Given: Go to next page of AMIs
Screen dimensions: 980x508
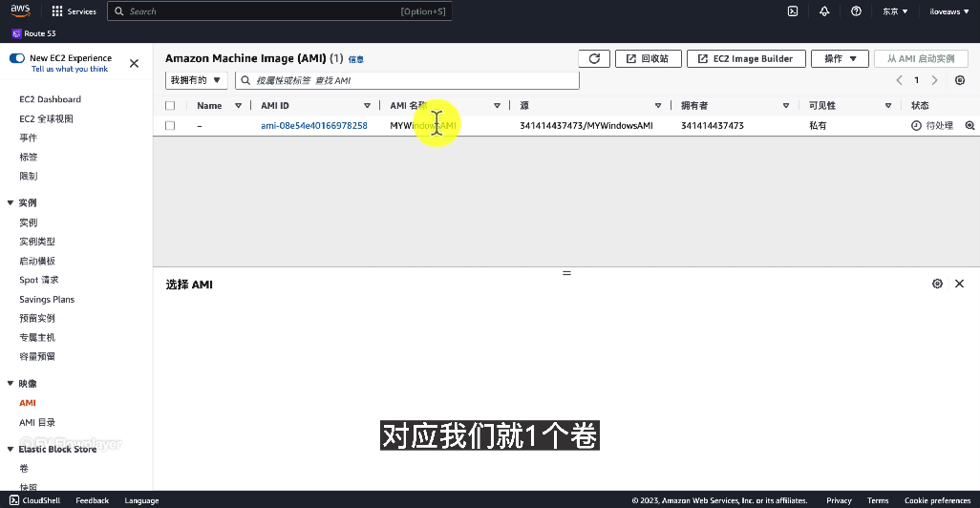Looking at the screenshot, I should (934, 80).
